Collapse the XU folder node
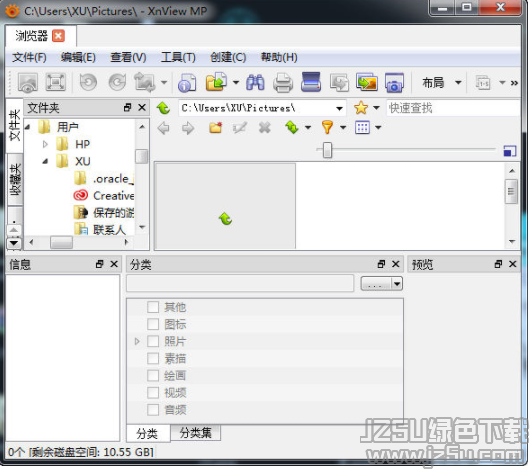The image size is (530, 469). (x=45, y=162)
